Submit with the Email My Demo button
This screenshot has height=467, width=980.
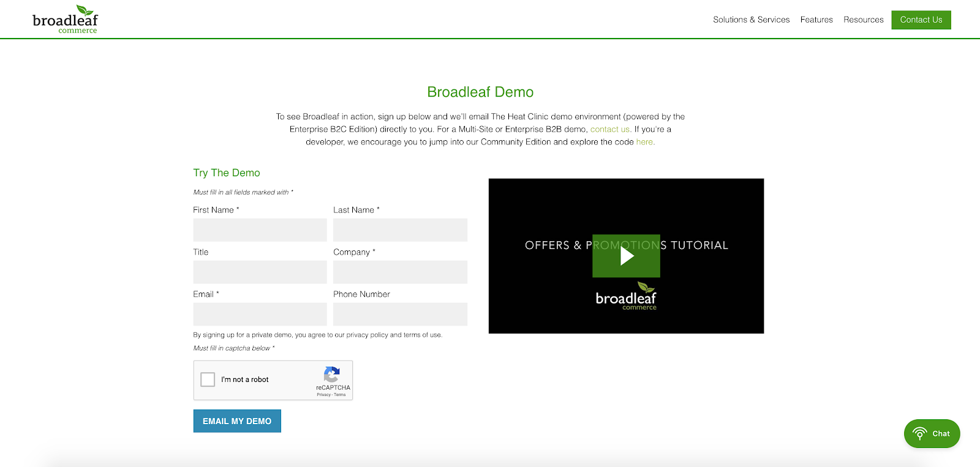pos(237,421)
